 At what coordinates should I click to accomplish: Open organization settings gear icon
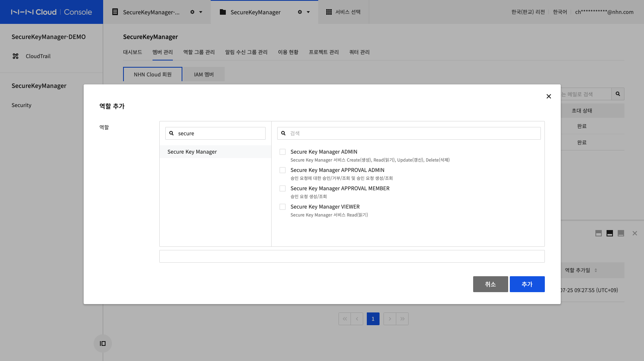pos(192,12)
